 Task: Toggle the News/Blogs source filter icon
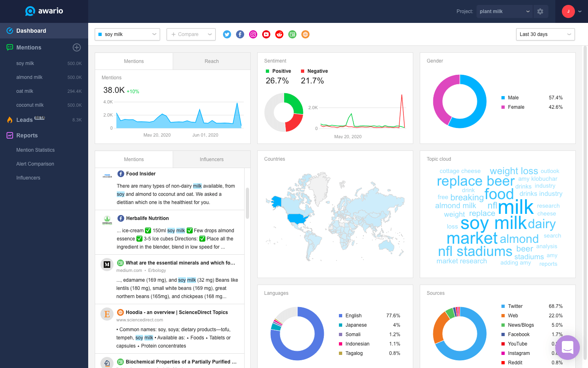click(x=292, y=34)
